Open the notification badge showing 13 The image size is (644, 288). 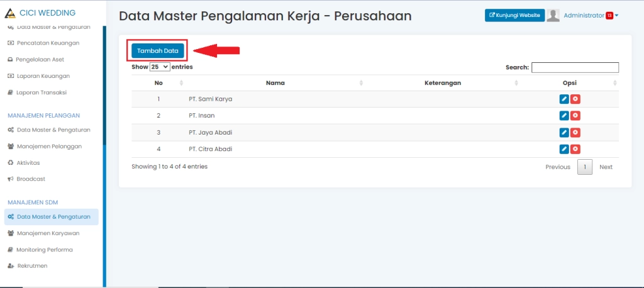(609, 16)
